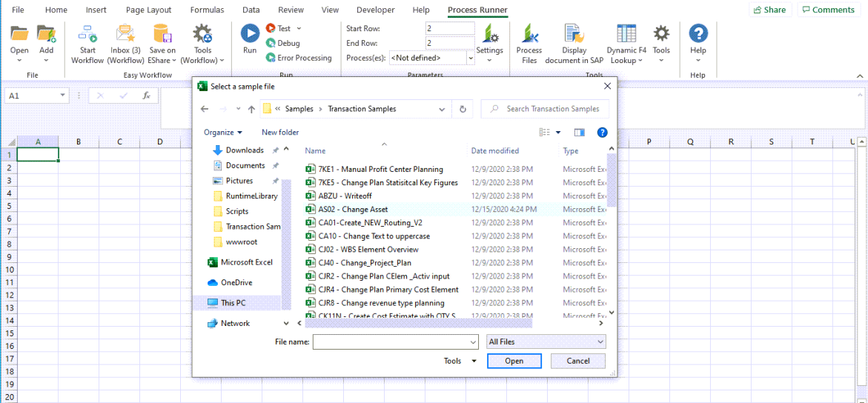Open the All Files type dropdown

(546, 342)
